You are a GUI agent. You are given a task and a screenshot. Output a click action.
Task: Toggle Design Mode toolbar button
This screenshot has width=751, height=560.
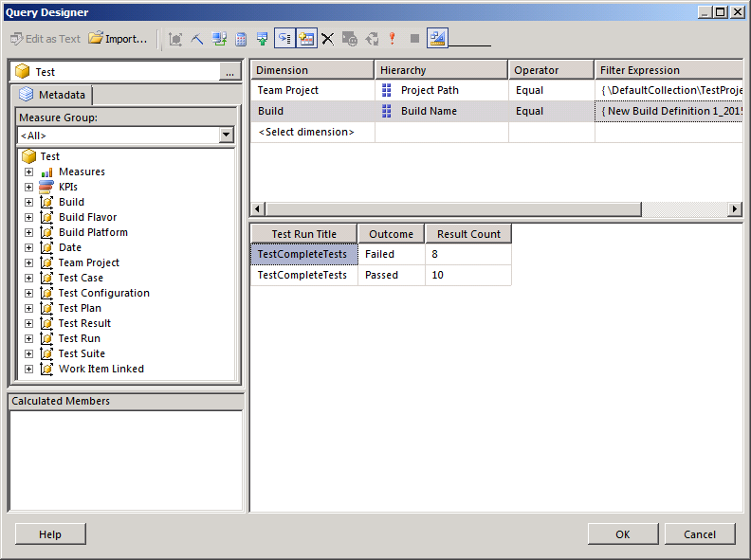[437, 39]
